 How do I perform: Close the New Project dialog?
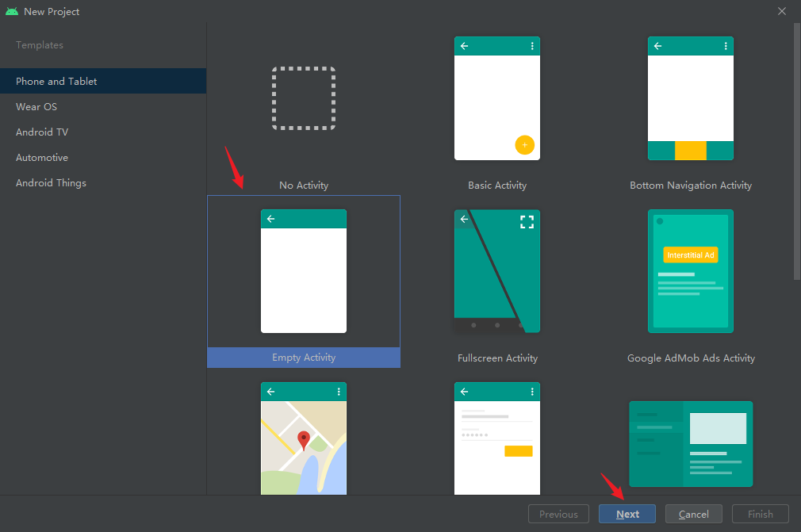point(782,11)
